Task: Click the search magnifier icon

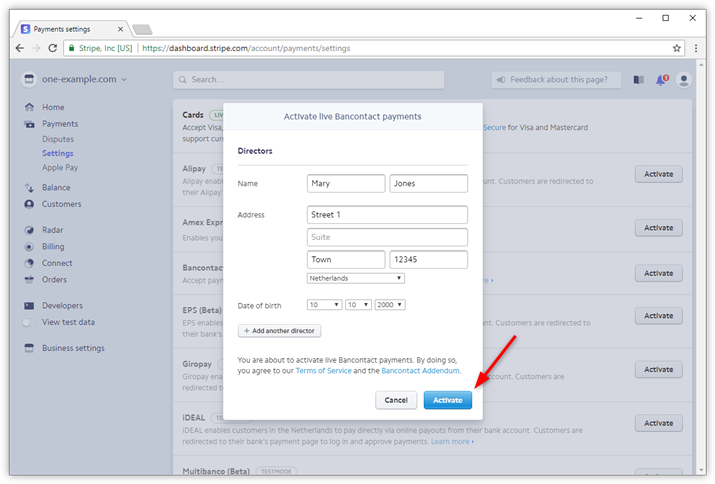Action: (182, 80)
